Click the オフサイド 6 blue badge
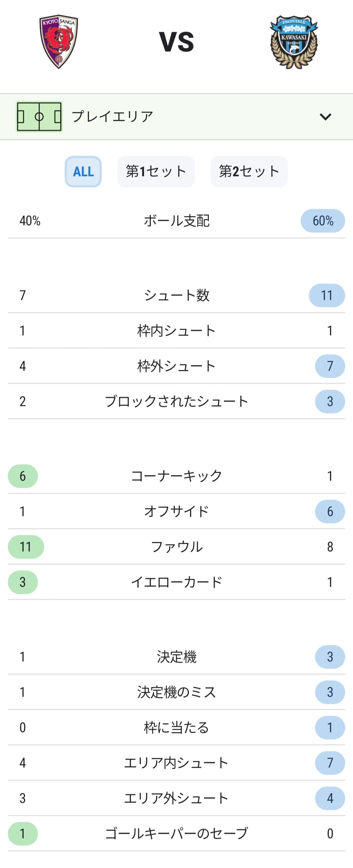Image resolution: width=353 pixels, height=868 pixels. click(330, 511)
